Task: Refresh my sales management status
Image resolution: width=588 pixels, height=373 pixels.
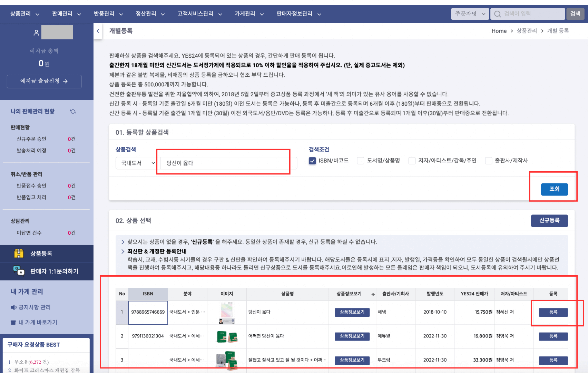Action: coord(73,112)
